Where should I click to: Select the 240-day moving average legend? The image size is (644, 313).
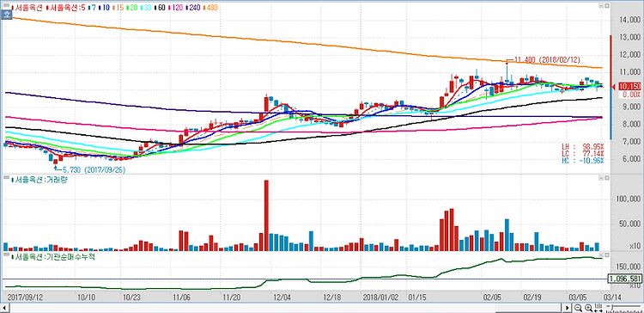coord(193,8)
